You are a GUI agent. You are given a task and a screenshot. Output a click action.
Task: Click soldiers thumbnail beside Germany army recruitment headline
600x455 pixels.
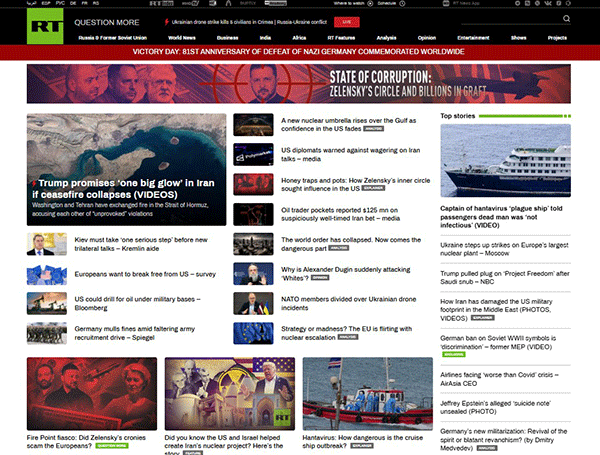[x=47, y=333]
